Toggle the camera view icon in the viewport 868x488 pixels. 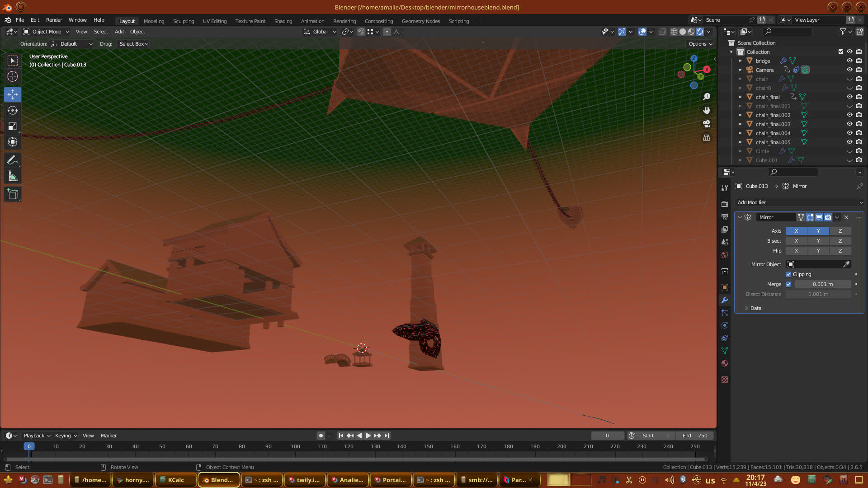coord(707,124)
